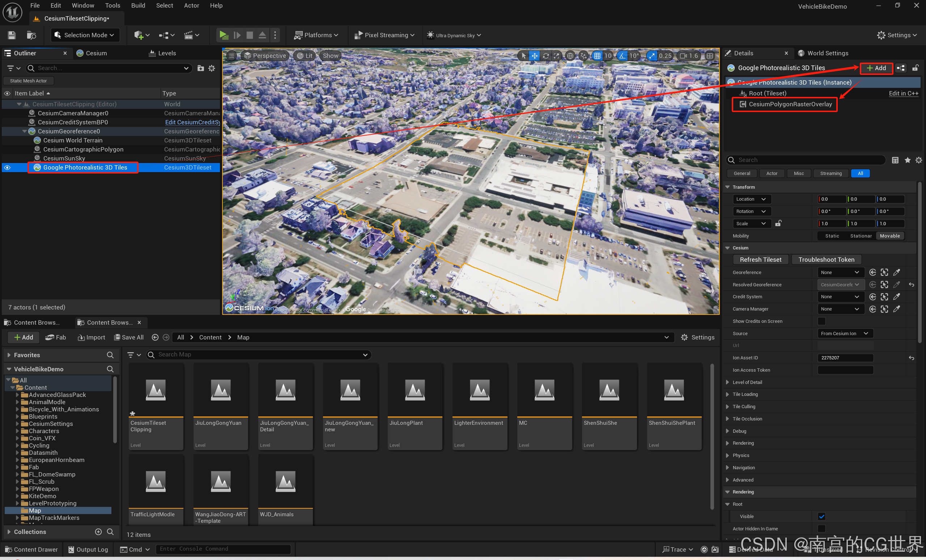Hide Google Photorealistic 3D Tiles via eye icon
This screenshot has height=560, width=926.
tap(7, 167)
